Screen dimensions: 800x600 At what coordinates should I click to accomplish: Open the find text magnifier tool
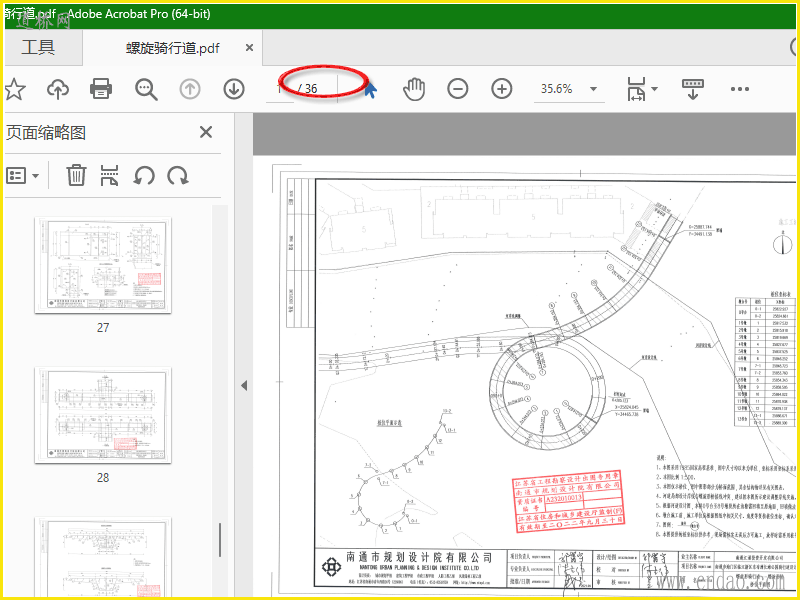point(147,89)
